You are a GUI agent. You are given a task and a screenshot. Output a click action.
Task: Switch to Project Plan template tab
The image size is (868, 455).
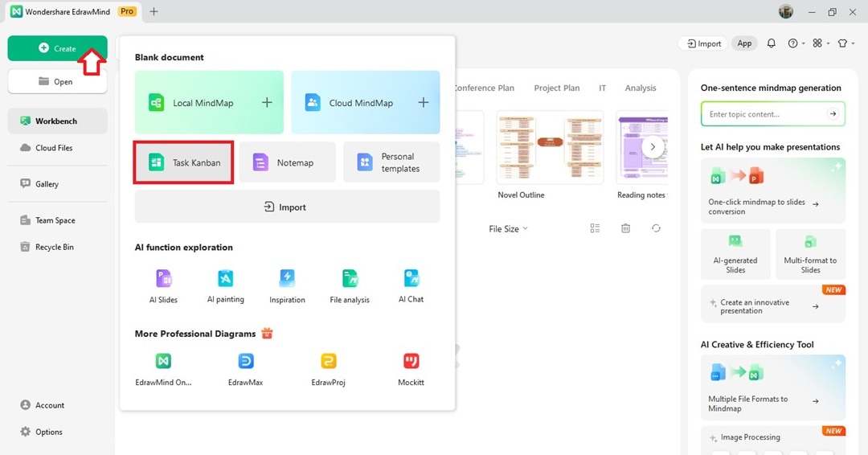click(x=556, y=88)
